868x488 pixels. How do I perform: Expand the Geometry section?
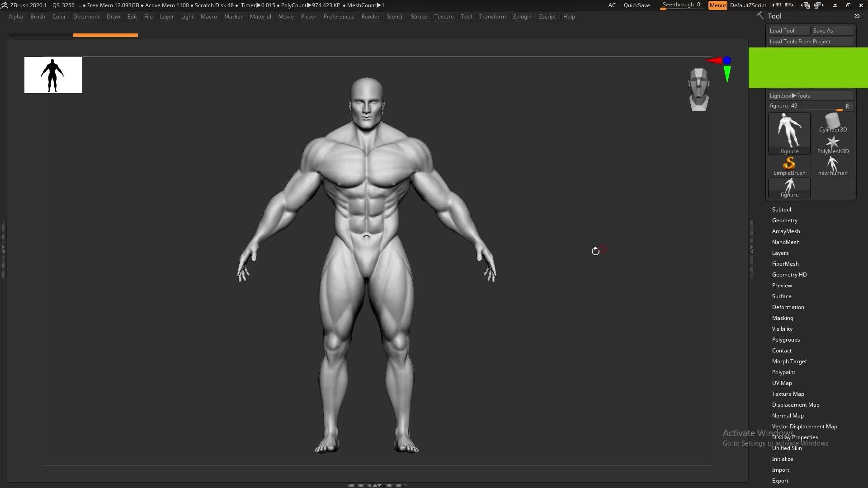785,220
